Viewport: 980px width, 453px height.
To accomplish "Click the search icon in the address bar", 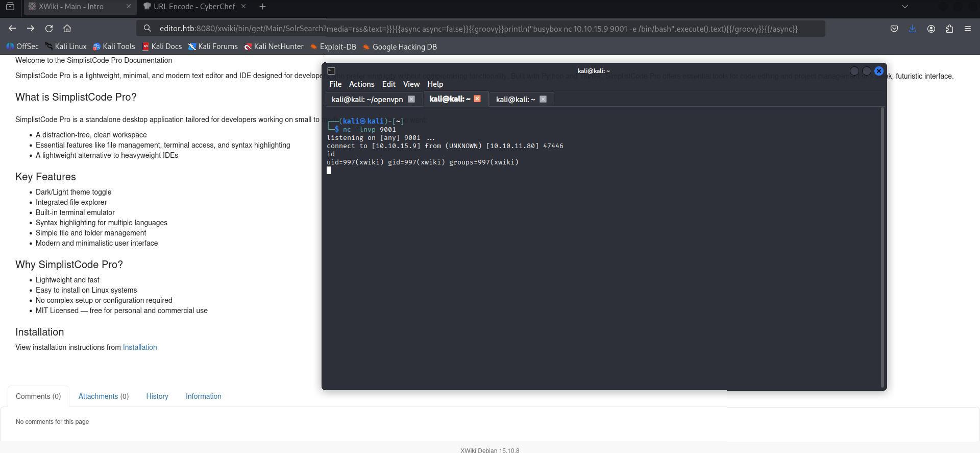I will tap(148, 29).
